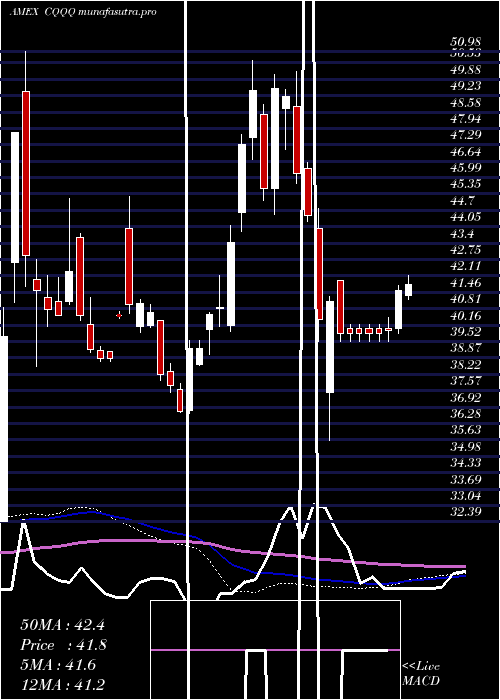Click the Price : 41.8 readout
This screenshot has height=700, width=500.
pos(63,645)
